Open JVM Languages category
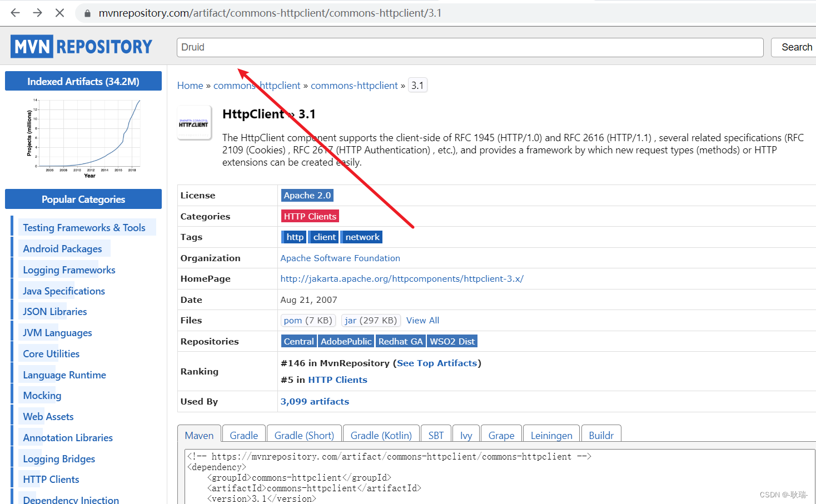 pyautogui.click(x=57, y=333)
